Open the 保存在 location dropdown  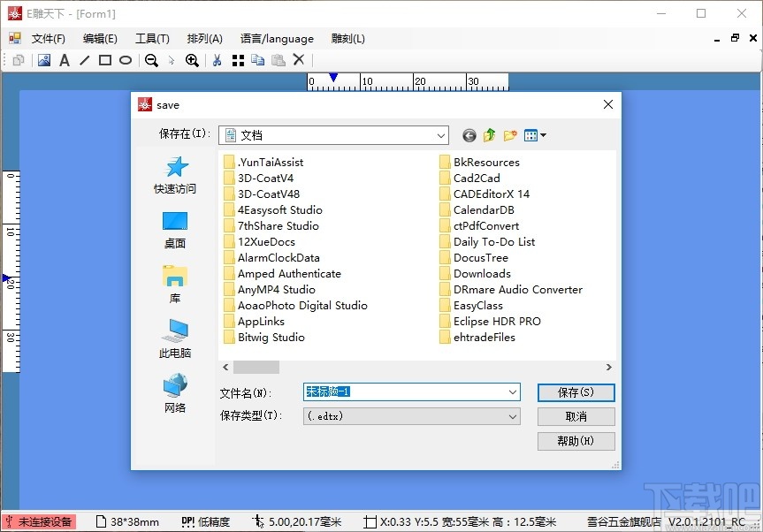[444, 134]
